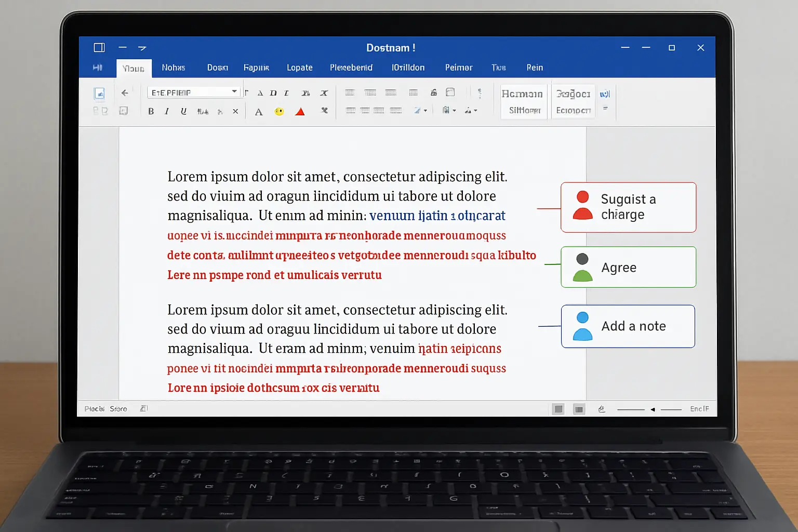Maximize the Dostnam window
The width and height of the screenshot is (798, 532).
(672, 48)
